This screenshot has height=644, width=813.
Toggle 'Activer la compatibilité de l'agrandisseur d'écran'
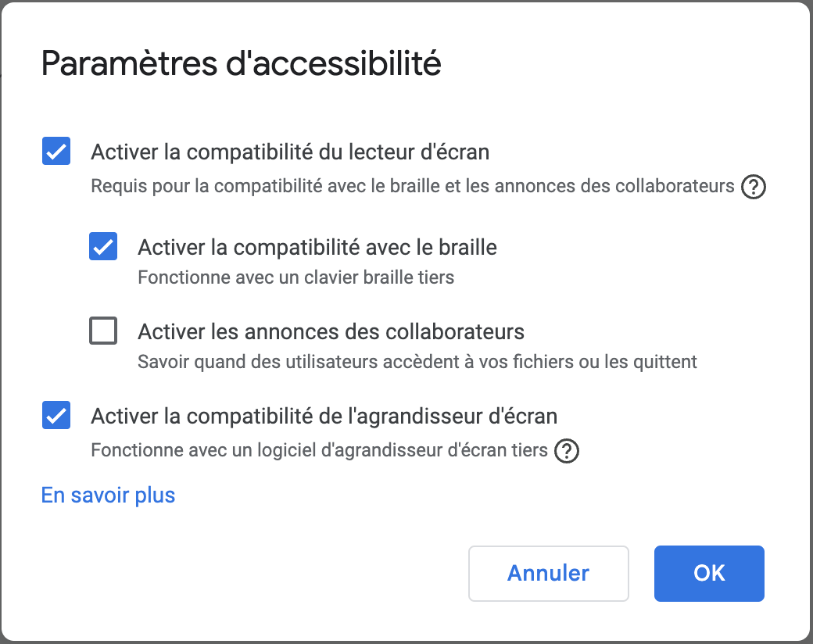pyautogui.click(x=56, y=415)
